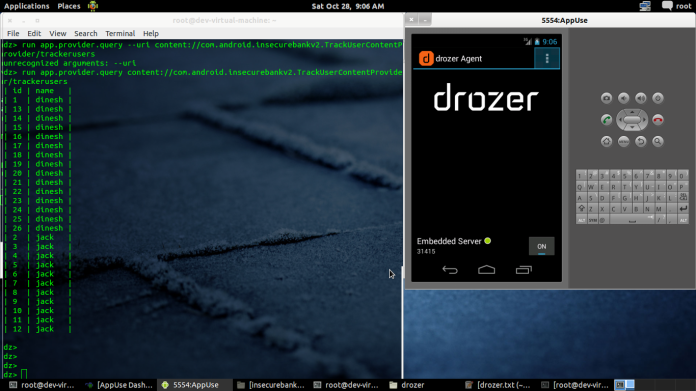Click the Android robot icon in top panel
The image size is (696, 391).
93,6
